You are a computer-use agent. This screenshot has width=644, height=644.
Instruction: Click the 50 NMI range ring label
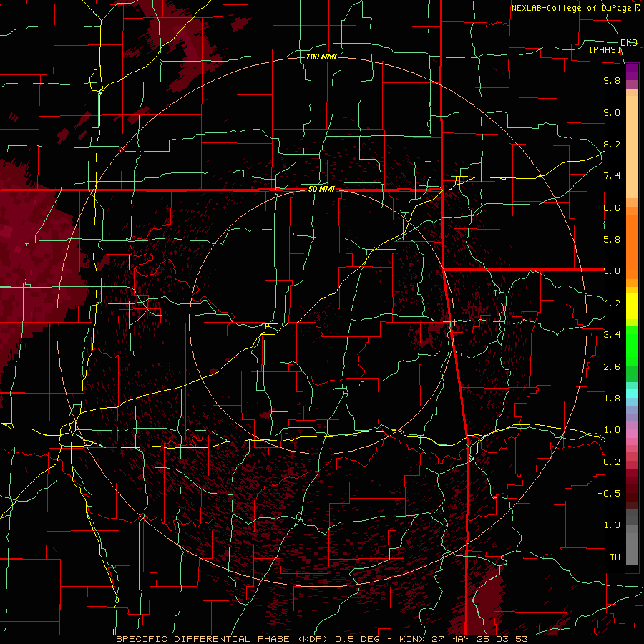[x=321, y=189]
